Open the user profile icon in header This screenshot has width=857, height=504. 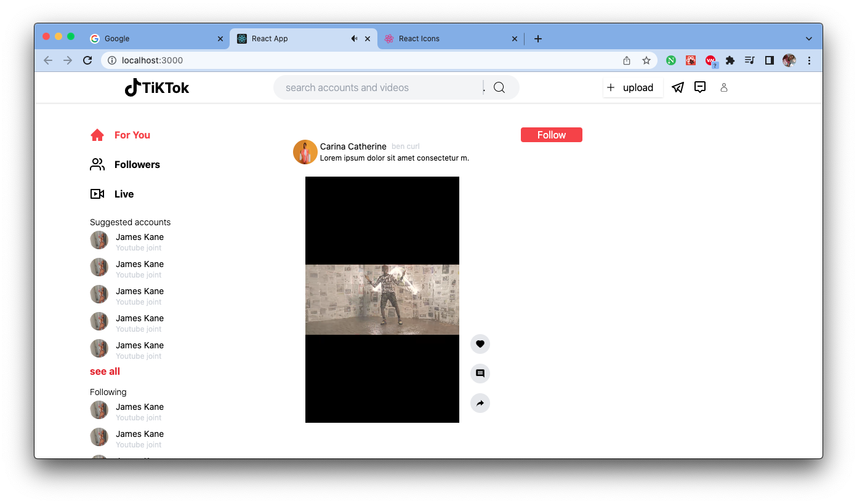(x=724, y=87)
